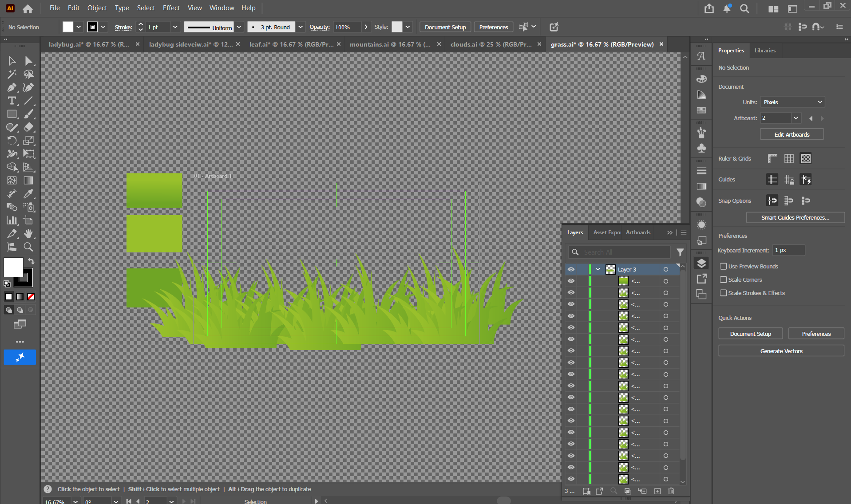This screenshot has width=851, height=504.
Task: Select the Eyedropper tool
Action: click(29, 194)
